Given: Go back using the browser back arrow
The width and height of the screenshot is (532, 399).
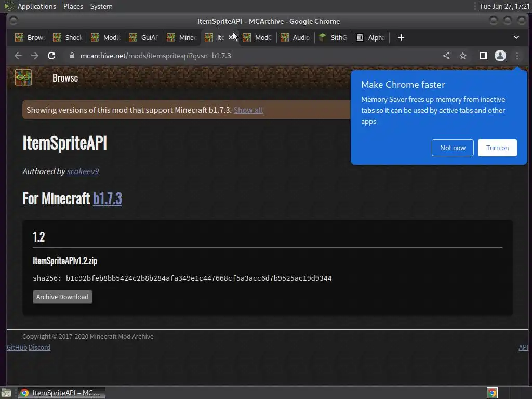Looking at the screenshot, I should (18, 56).
